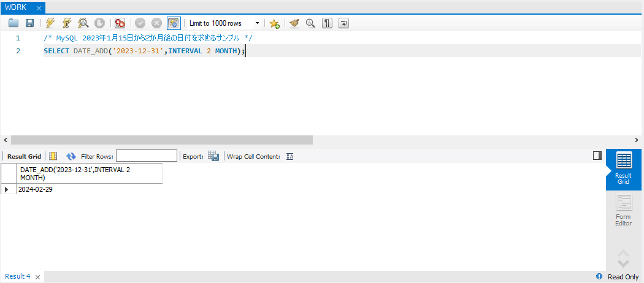Click the DATE_ADD column header

[89, 173]
